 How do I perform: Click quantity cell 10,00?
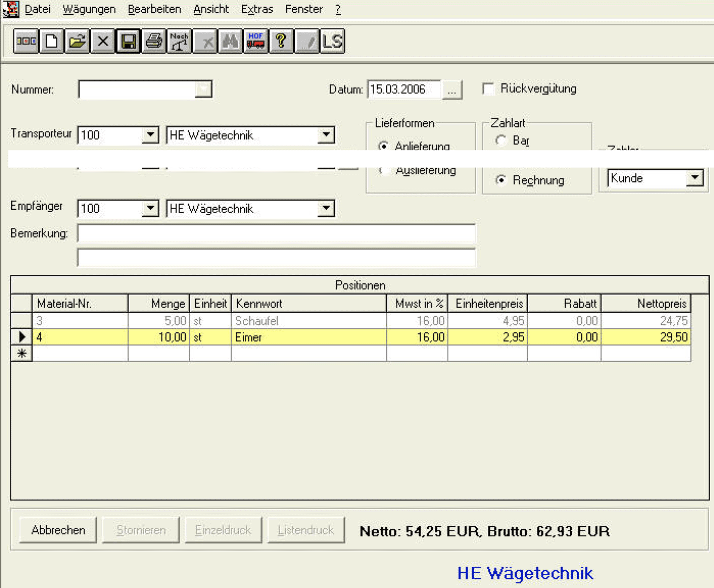(159, 337)
